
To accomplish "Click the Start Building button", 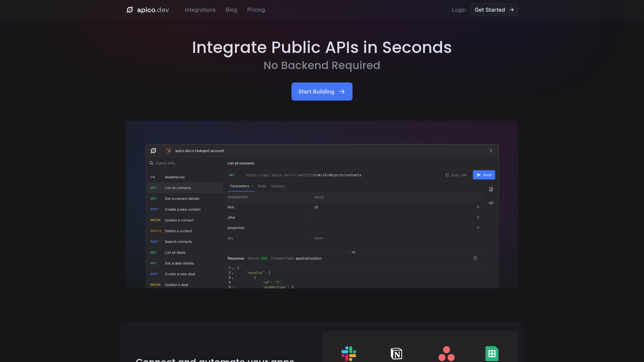I will [x=322, y=92].
